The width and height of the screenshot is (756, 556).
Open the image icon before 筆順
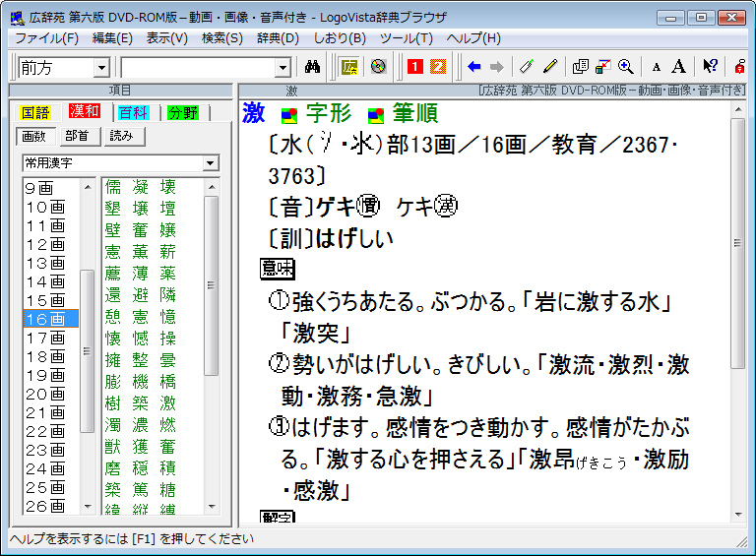coord(376,116)
